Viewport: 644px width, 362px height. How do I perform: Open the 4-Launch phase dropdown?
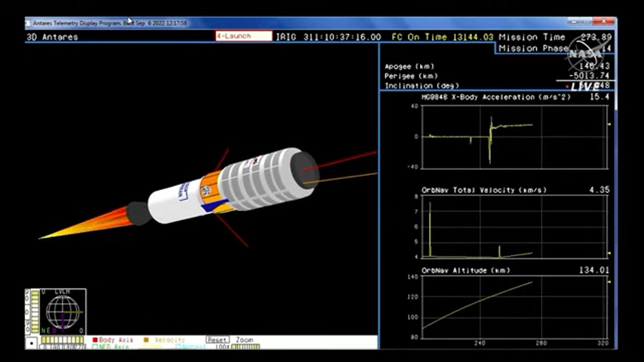tap(244, 36)
